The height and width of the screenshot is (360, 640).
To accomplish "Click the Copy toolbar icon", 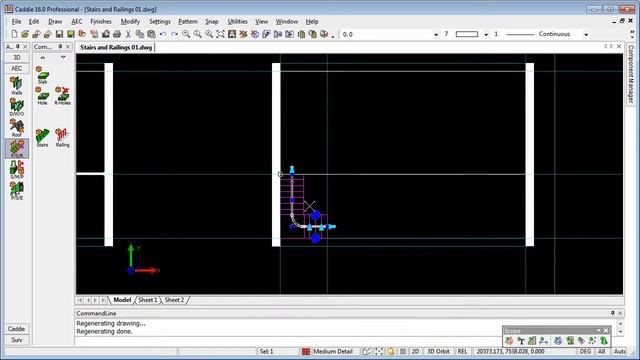I will pos(140,34).
